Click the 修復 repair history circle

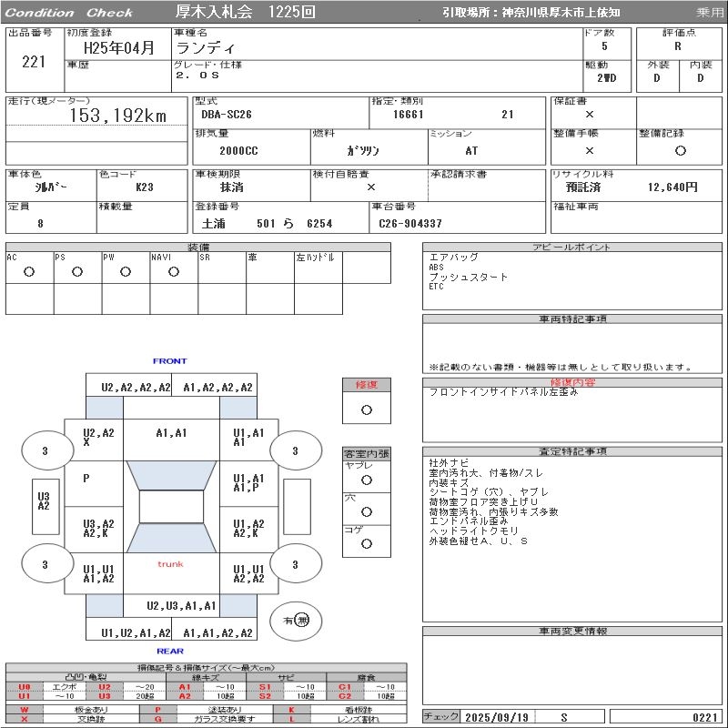(x=367, y=409)
